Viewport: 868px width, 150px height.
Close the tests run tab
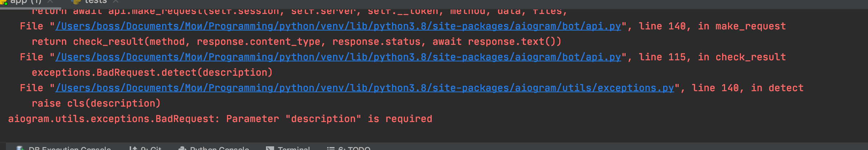click(116, 1)
